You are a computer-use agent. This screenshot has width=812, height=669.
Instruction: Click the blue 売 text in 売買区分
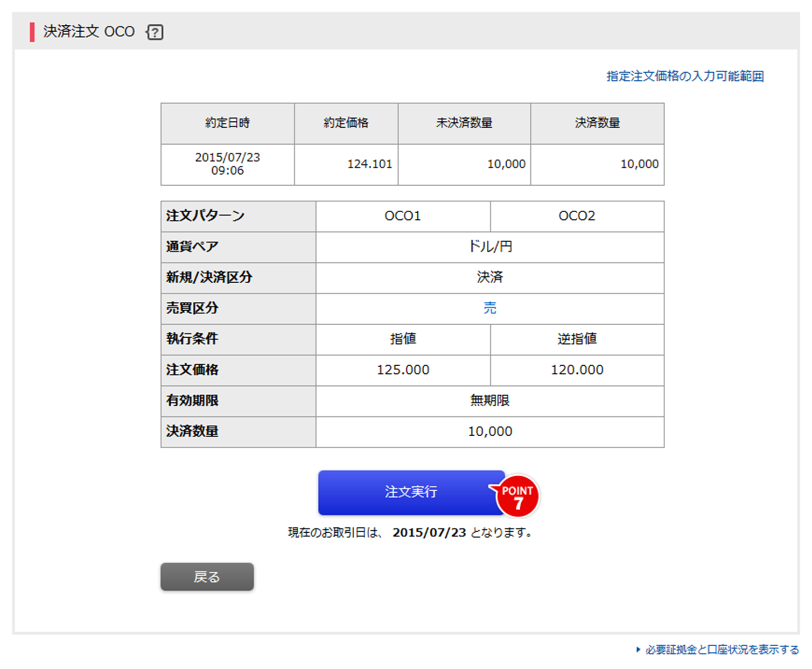490,308
